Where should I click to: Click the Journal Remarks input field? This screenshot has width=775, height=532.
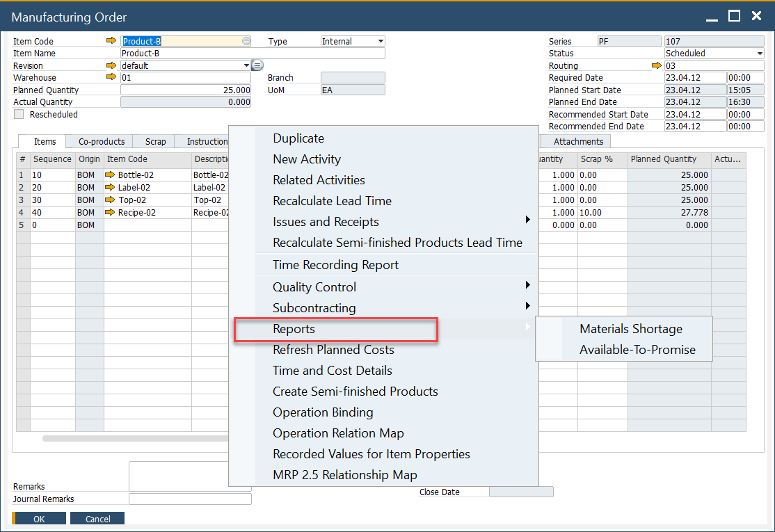(x=190, y=499)
